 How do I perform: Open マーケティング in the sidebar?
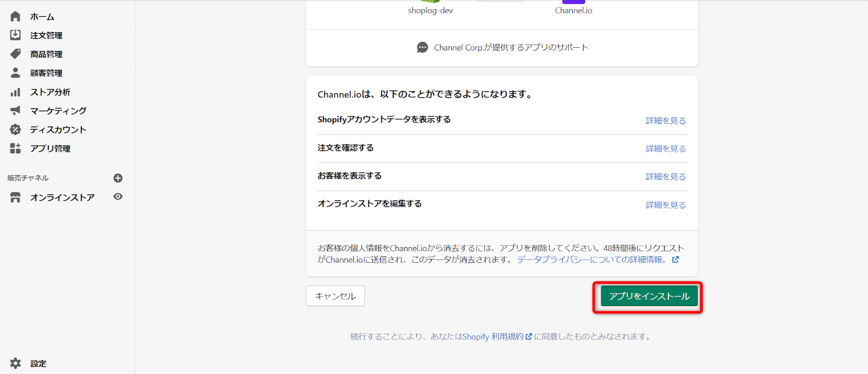tap(58, 111)
